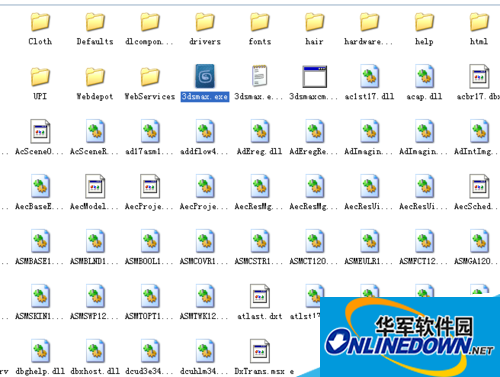Select the AecSched... file icon
This screenshot has height=377, width=500.
point(479,186)
